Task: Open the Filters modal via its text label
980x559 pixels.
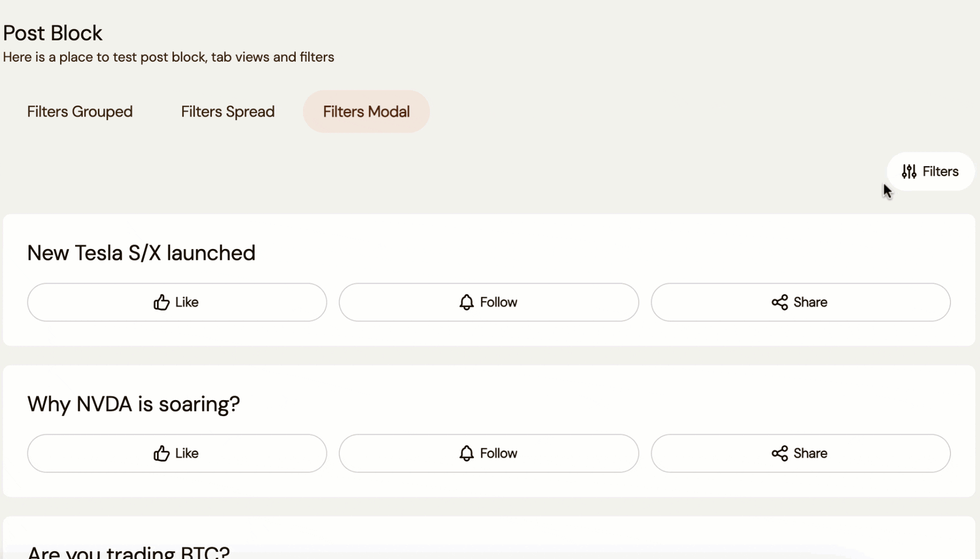Action: pyautogui.click(x=940, y=171)
